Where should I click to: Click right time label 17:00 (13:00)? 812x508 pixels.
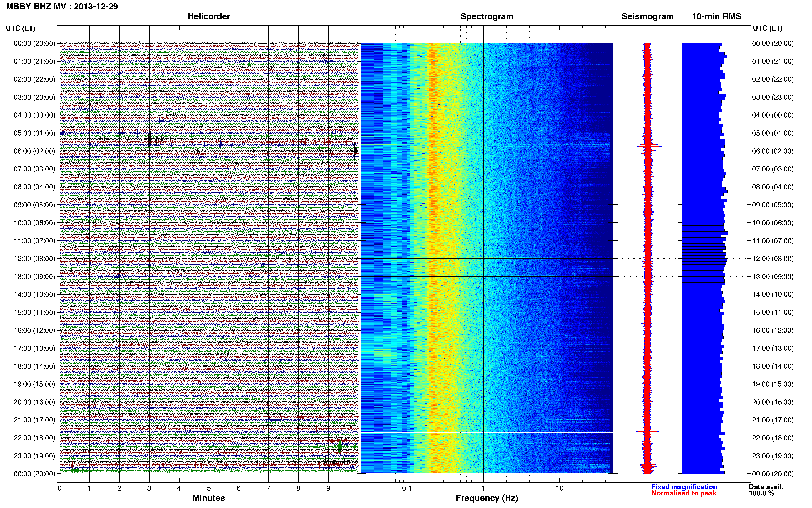pyautogui.click(x=773, y=348)
